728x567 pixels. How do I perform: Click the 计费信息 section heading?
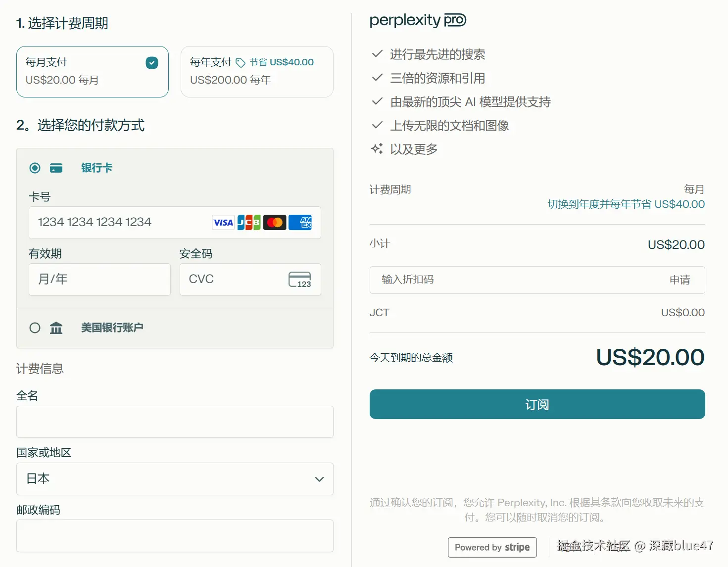[40, 369]
